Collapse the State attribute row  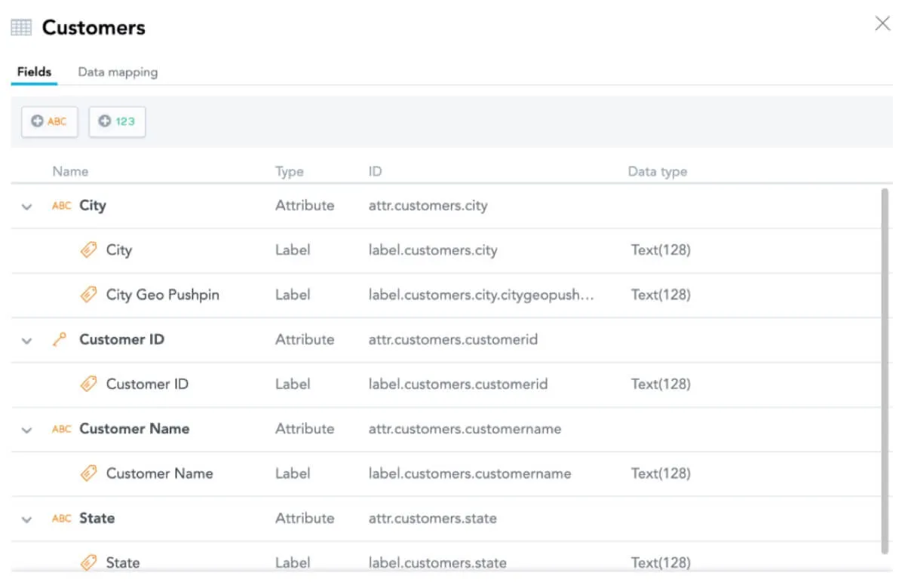[x=27, y=519]
